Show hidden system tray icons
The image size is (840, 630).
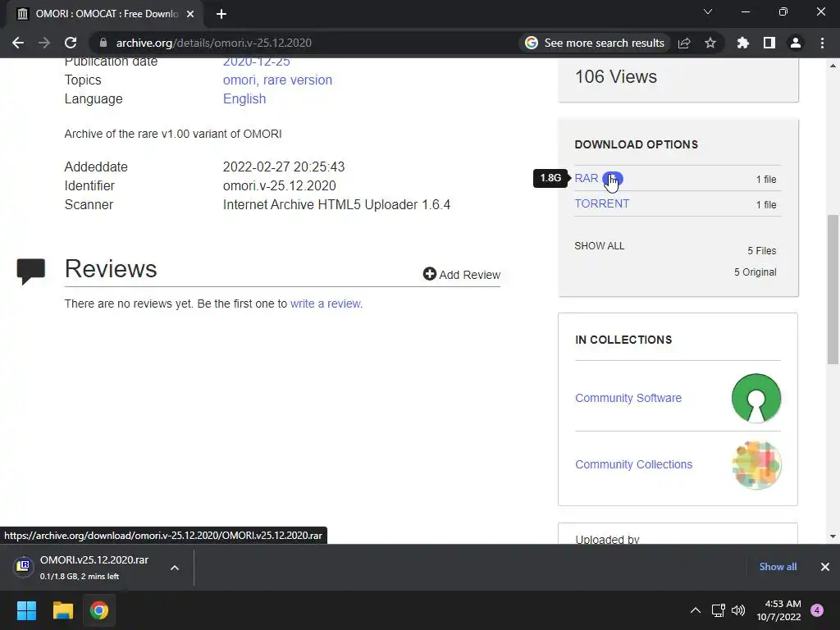(x=696, y=610)
